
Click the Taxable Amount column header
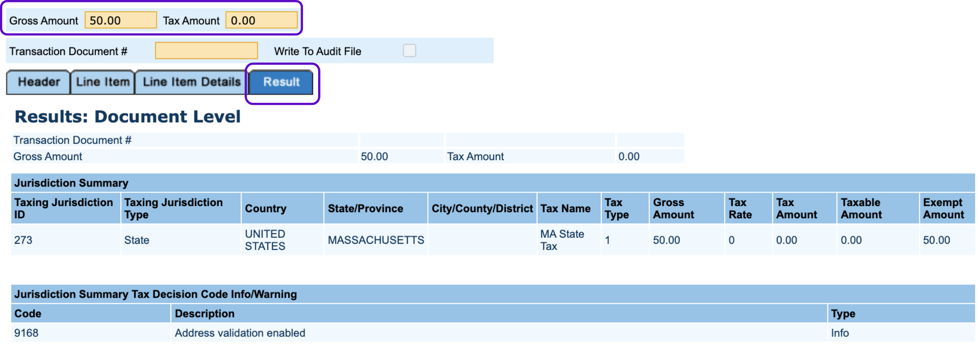[861, 208]
